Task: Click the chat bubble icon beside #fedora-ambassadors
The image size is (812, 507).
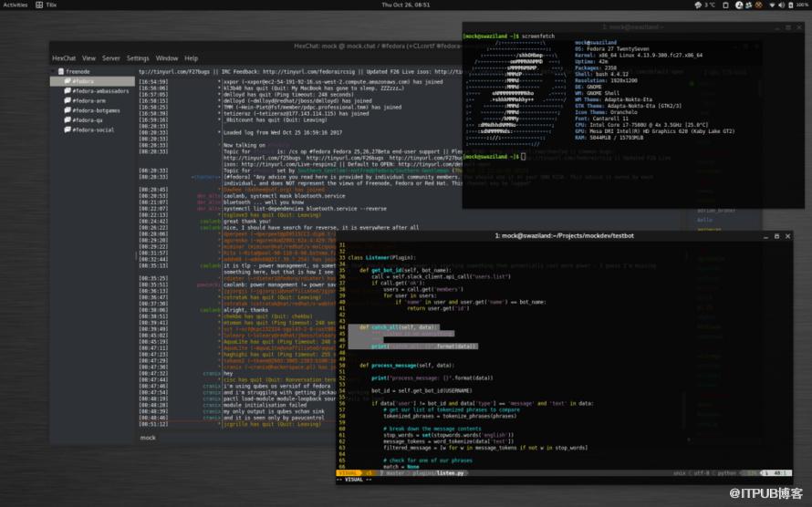Action: point(68,90)
